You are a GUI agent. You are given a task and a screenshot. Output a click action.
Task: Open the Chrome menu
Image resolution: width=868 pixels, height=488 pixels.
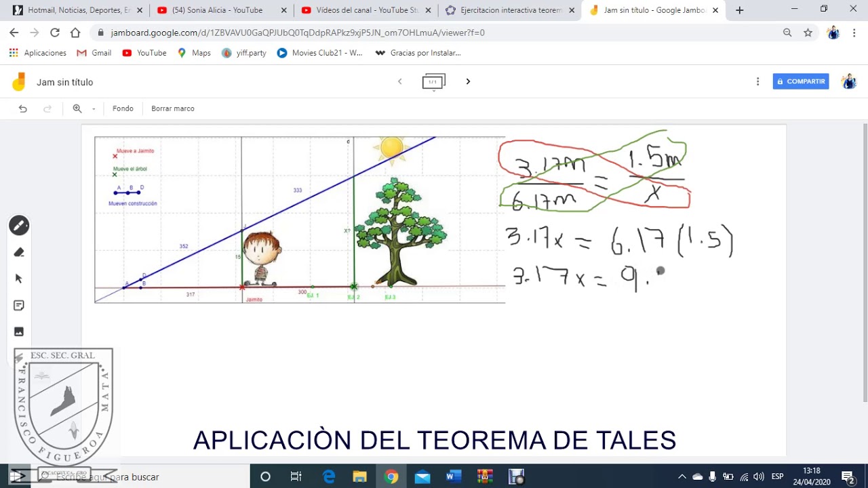(x=854, y=33)
